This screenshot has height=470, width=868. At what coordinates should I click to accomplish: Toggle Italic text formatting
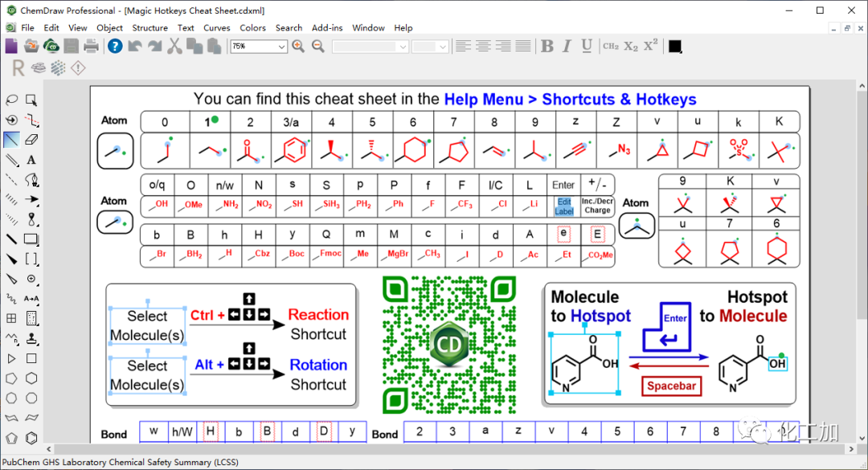pos(567,47)
